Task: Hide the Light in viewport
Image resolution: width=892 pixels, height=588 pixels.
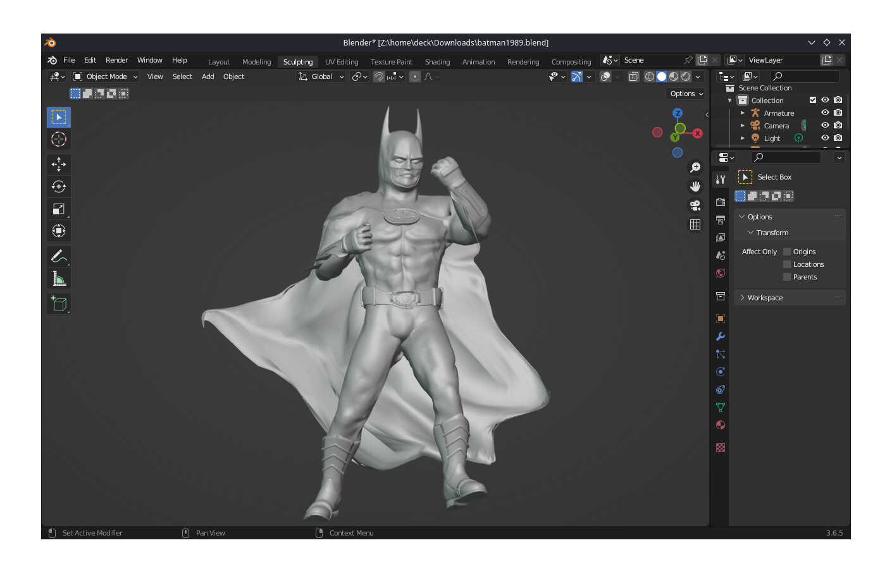Action: click(x=825, y=138)
